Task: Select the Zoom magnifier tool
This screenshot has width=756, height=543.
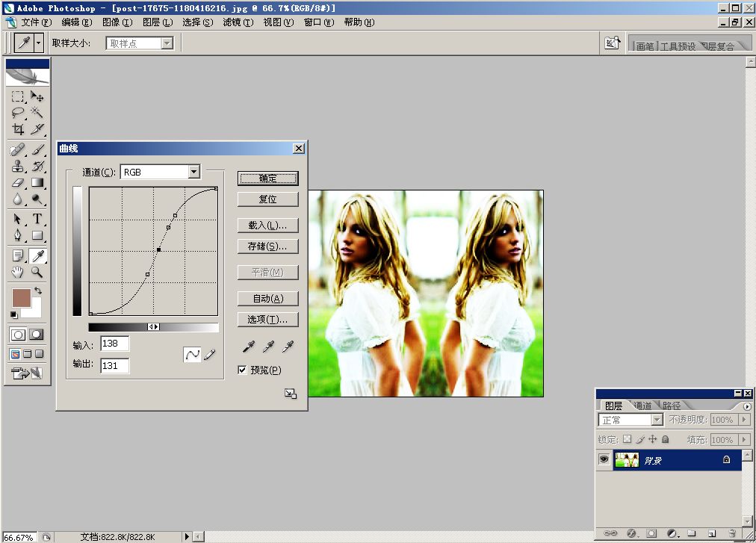Action: [x=37, y=273]
